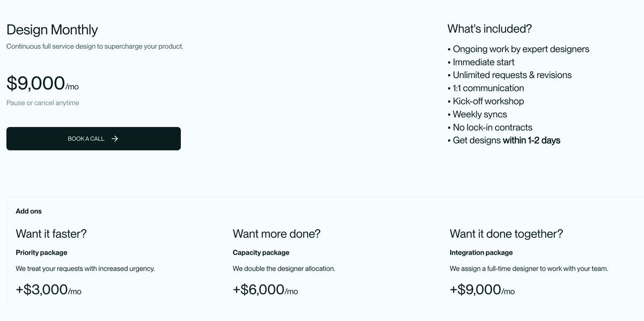This screenshot has height=321, width=644.
Task: Click the 1:1 communication list item
Action: point(488,88)
